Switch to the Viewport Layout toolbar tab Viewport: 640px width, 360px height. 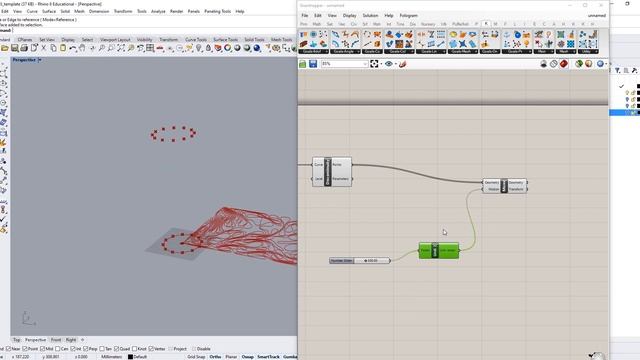tap(115, 40)
